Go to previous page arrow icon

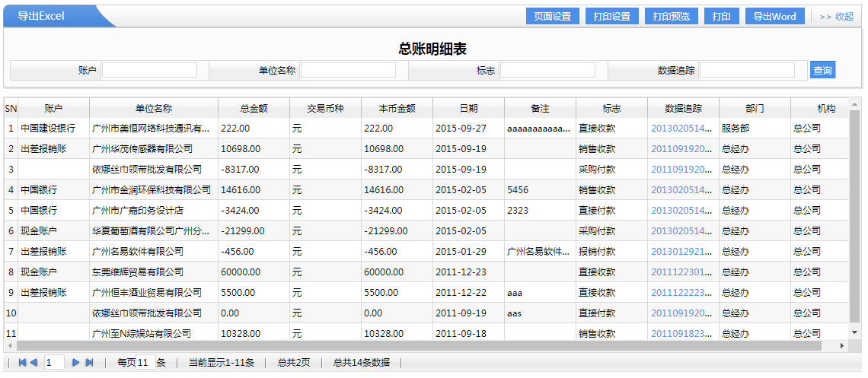point(34,363)
